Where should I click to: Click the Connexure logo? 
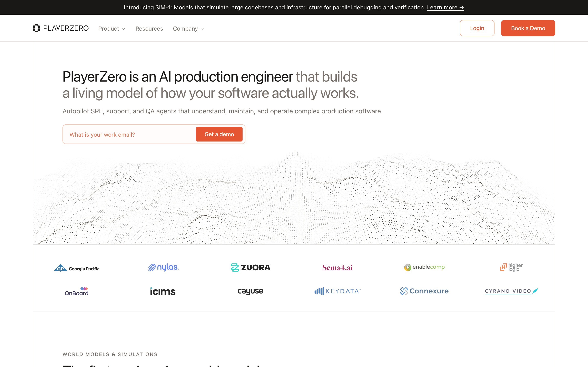click(424, 291)
